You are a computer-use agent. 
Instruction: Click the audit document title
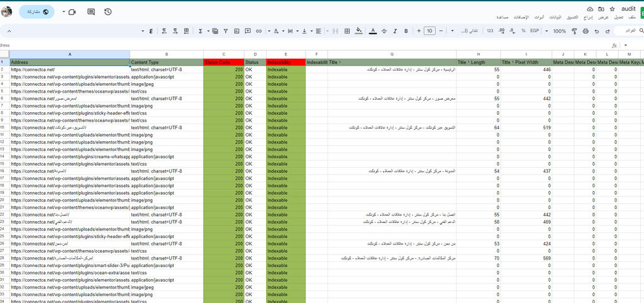629,9
